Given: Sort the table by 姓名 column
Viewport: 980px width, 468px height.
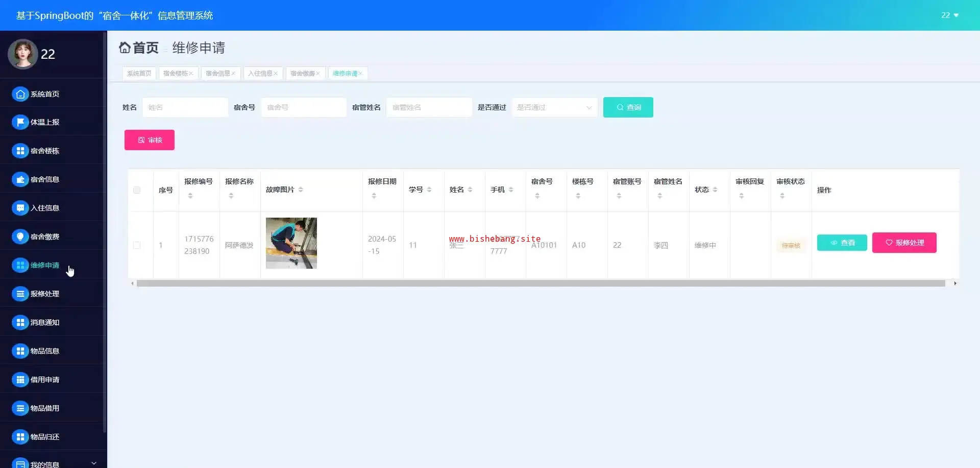Looking at the screenshot, I should pos(470,190).
